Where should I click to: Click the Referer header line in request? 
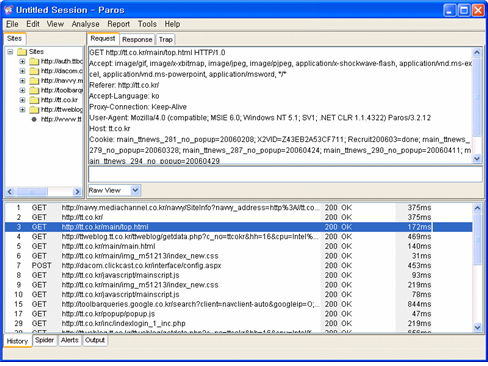tap(124, 85)
